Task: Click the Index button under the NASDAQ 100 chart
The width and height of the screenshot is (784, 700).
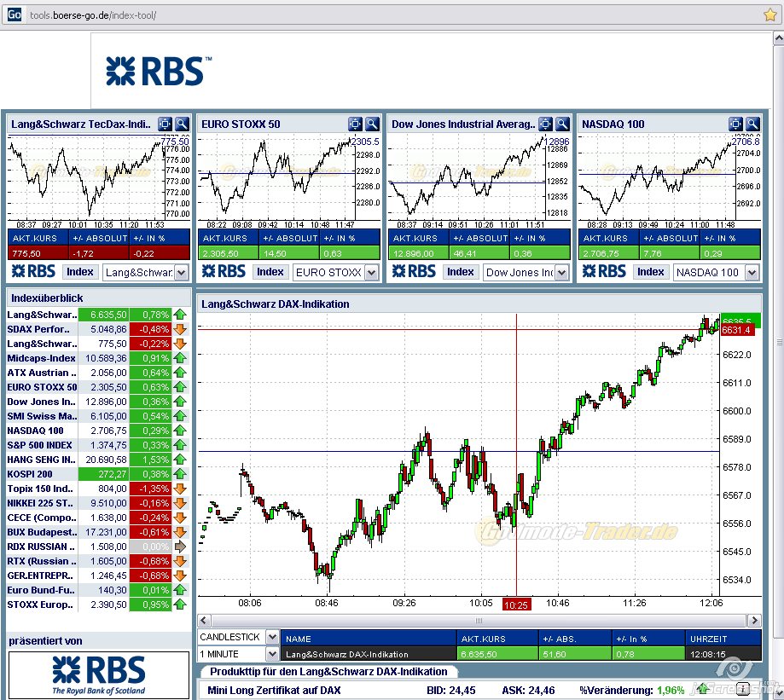Action: click(x=651, y=272)
